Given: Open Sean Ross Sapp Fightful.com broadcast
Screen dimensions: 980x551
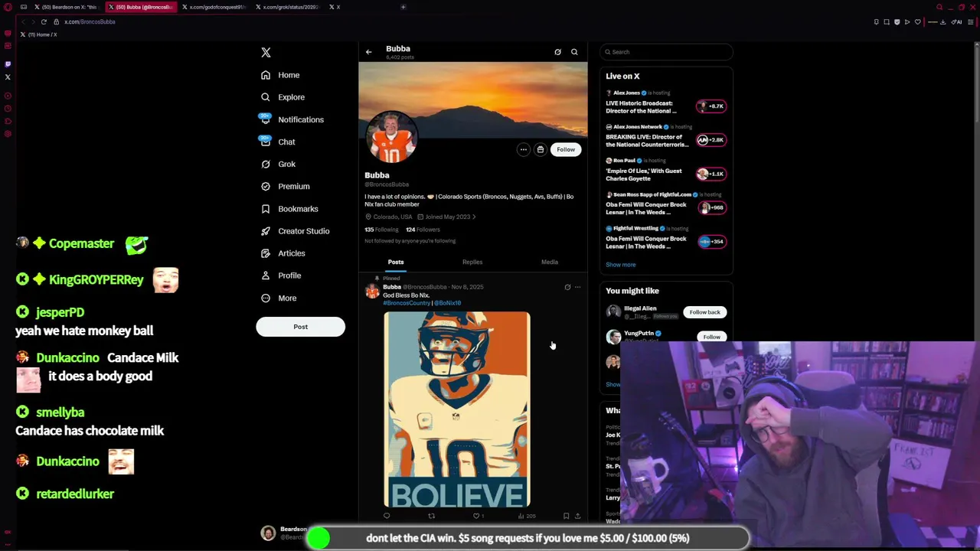Looking at the screenshot, I should (666, 204).
